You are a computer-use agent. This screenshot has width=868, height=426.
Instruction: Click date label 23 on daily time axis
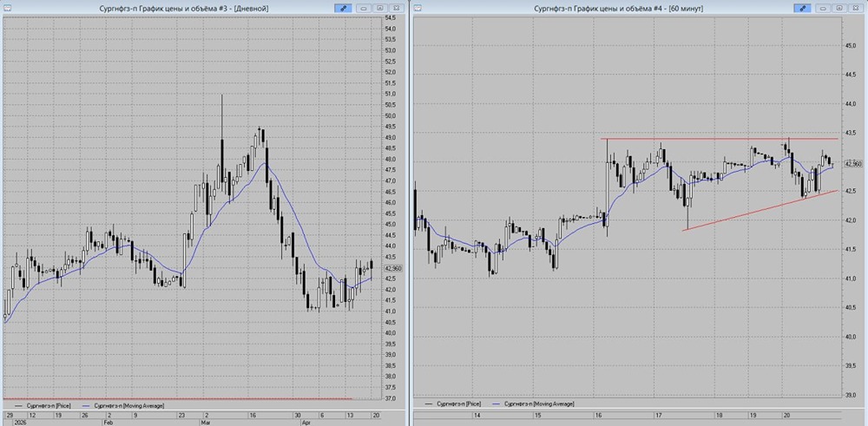tap(181, 415)
